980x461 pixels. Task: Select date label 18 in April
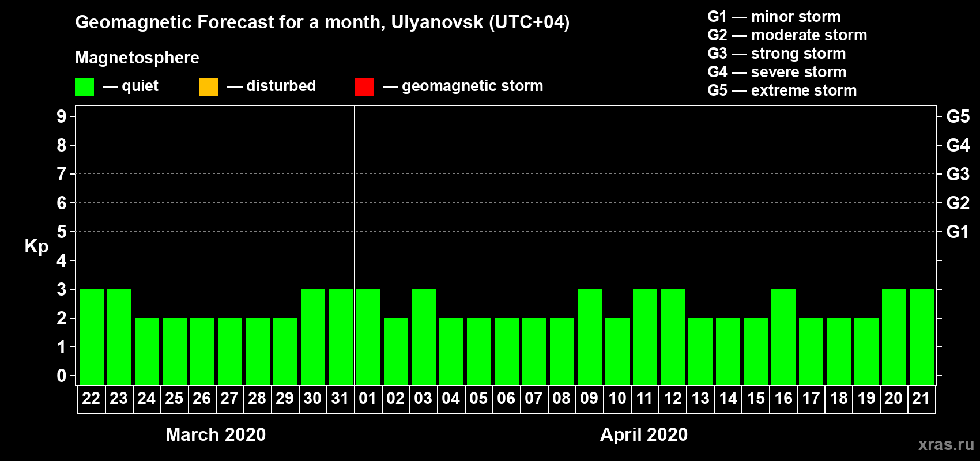coord(838,398)
